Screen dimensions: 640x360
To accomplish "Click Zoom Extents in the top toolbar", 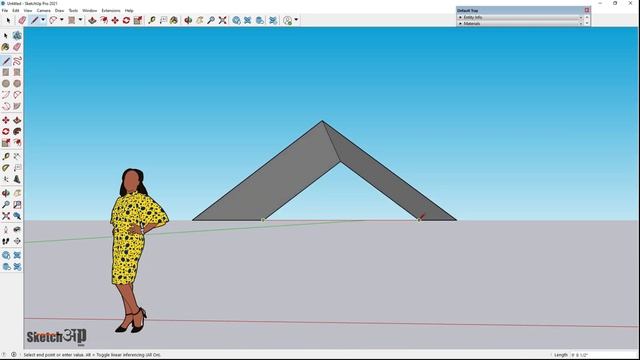I will tap(222, 20).
